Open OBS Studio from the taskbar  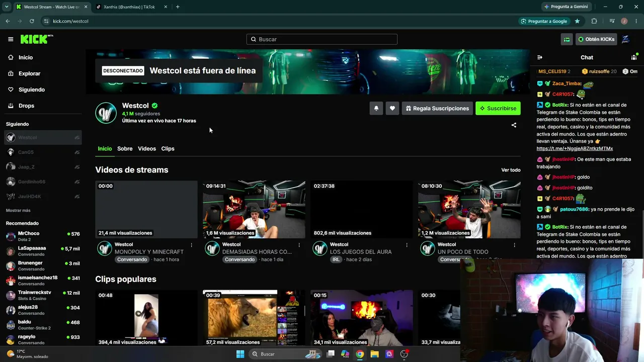coord(404,354)
